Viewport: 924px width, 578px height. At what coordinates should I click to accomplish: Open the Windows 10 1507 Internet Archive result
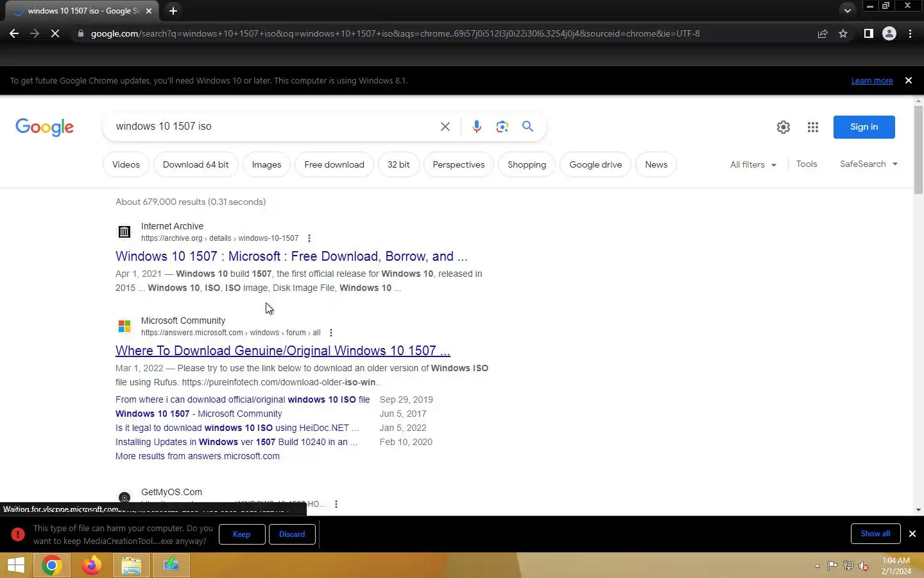(291, 256)
